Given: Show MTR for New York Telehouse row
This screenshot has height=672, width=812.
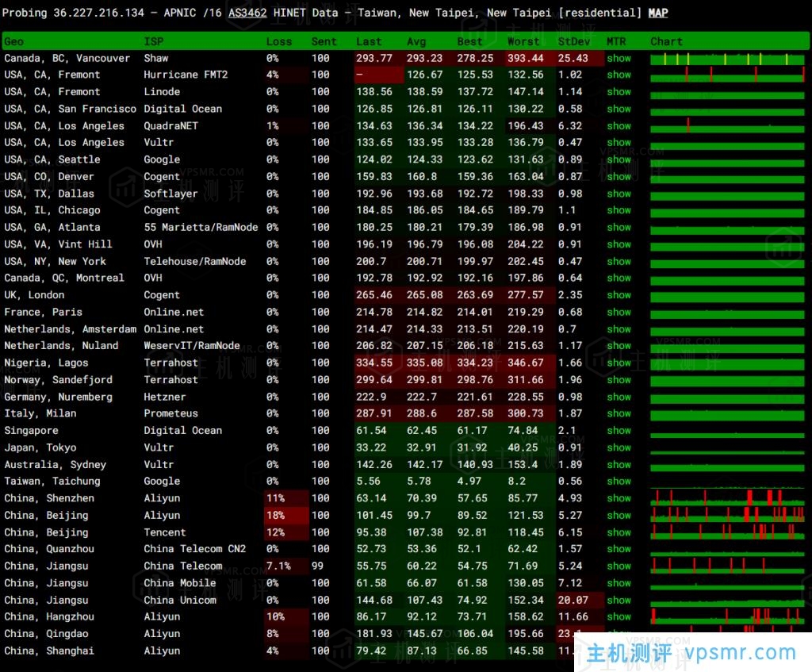Looking at the screenshot, I should pyautogui.click(x=619, y=261).
